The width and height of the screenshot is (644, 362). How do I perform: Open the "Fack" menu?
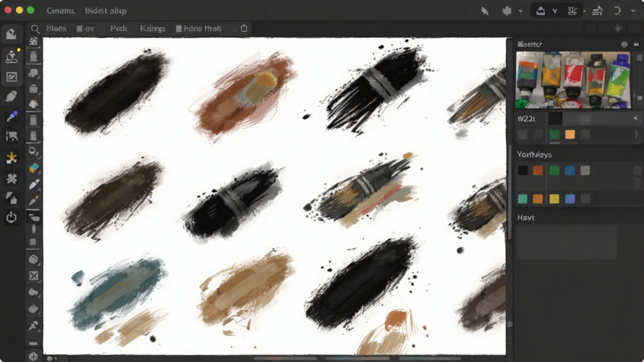119,29
